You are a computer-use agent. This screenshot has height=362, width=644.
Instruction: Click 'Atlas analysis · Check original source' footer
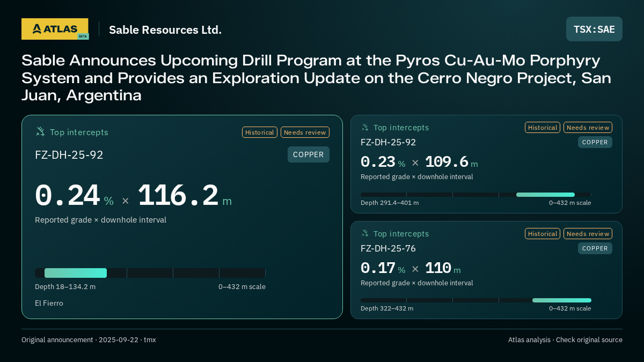click(565, 340)
